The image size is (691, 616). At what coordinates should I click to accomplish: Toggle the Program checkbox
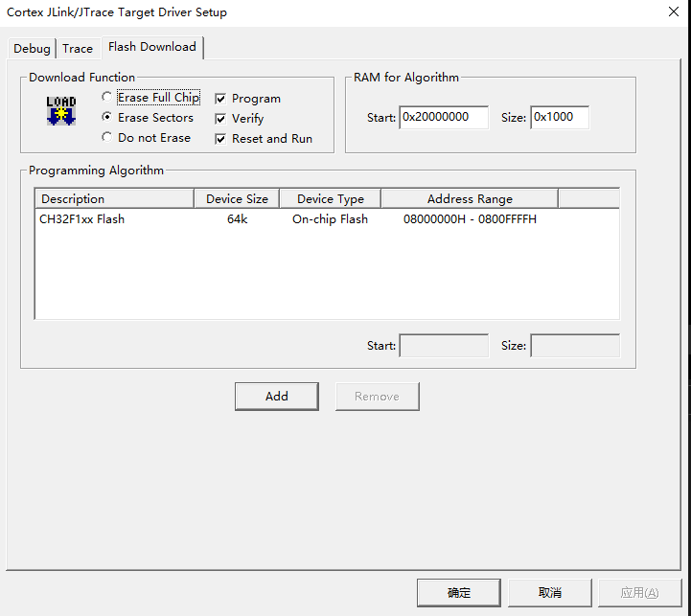click(220, 99)
